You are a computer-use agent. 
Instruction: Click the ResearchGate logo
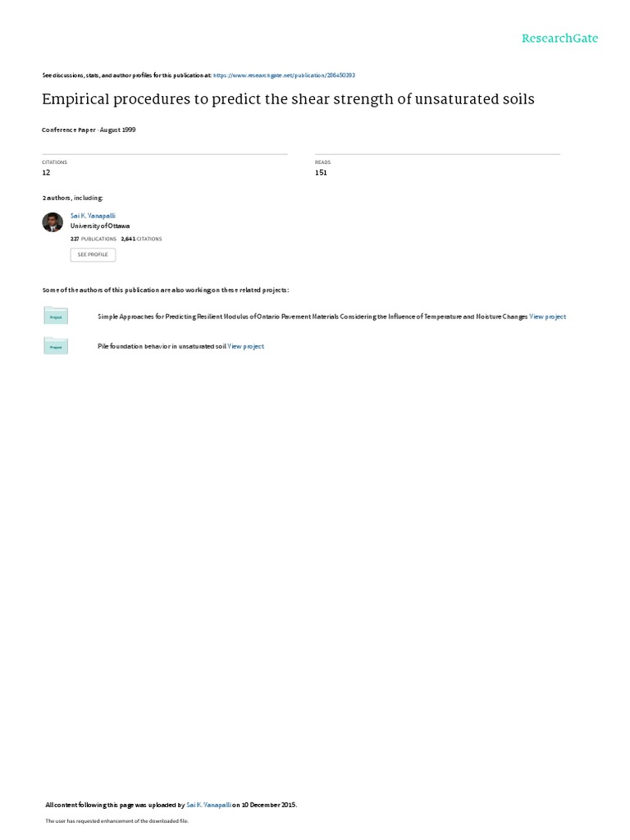(559, 38)
